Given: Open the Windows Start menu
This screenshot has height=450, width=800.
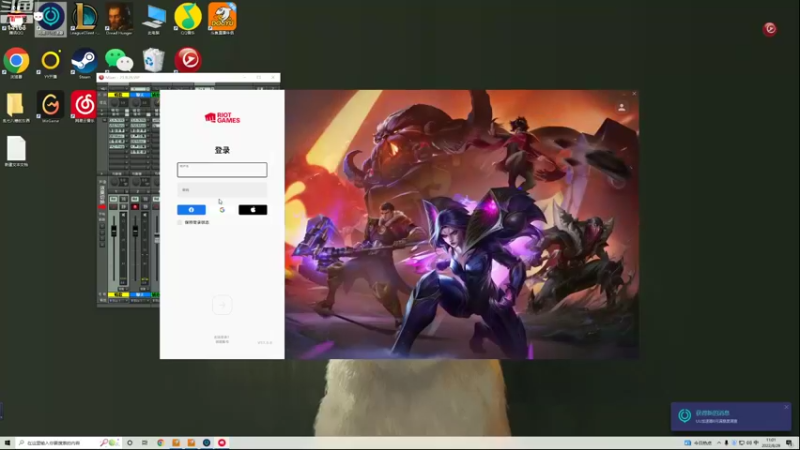Looking at the screenshot, I should 7,443.
